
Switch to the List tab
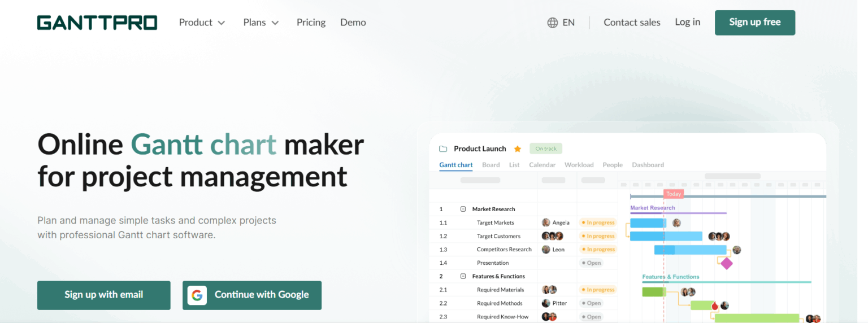[514, 165]
